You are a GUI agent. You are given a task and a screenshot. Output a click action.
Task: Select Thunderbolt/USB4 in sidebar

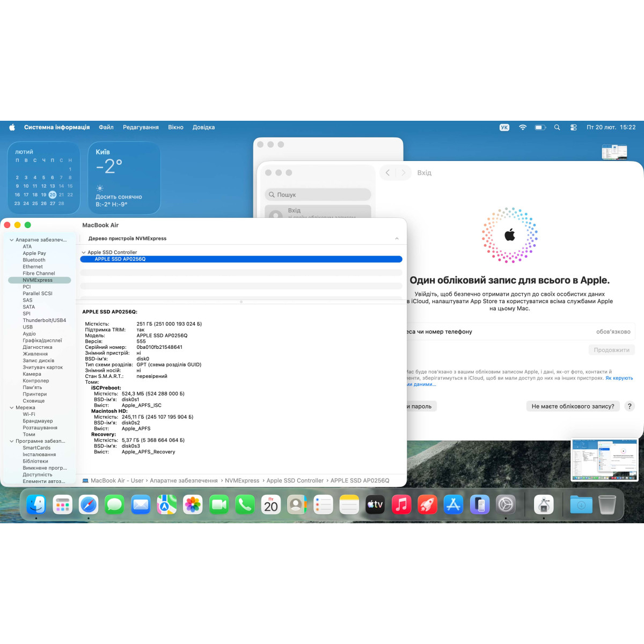(x=45, y=320)
